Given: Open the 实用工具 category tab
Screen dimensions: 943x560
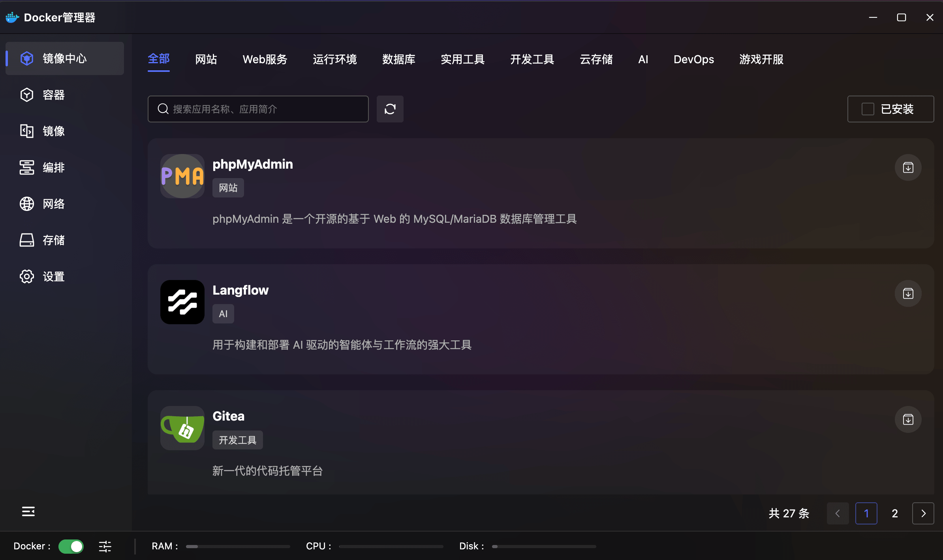Looking at the screenshot, I should click(463, 59).
